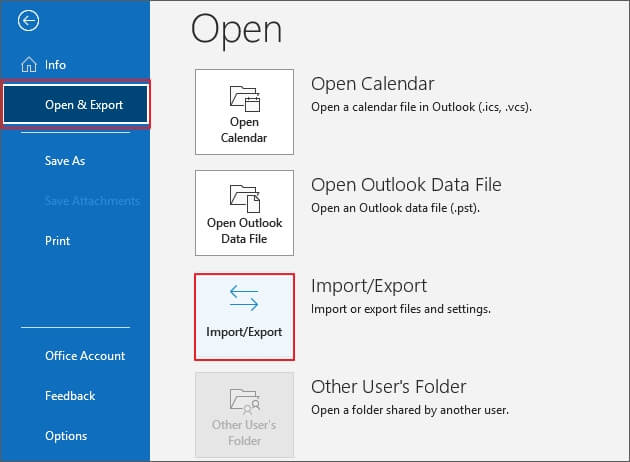Click the Import/Export heading text
630x462 pixels.
click(x=368, y=286)
